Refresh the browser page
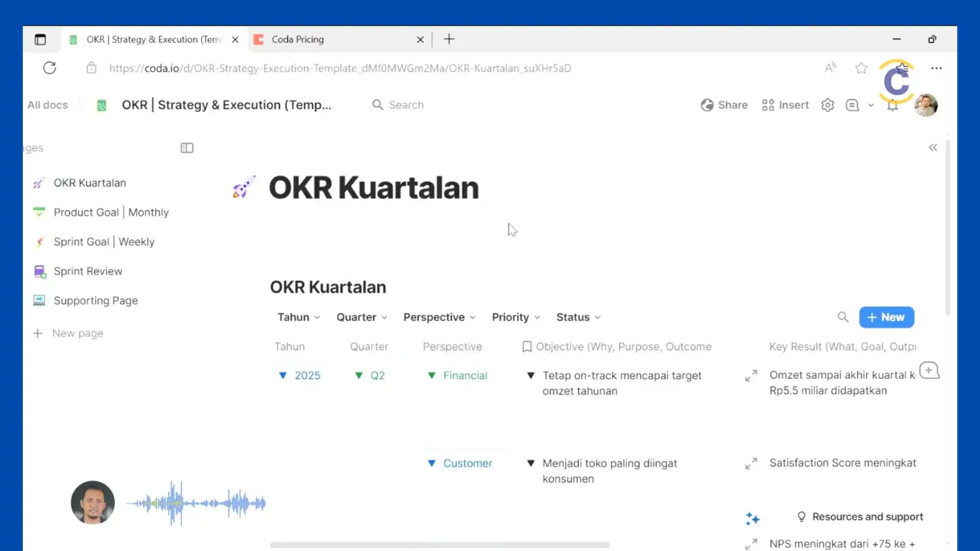 click(50, 68)
